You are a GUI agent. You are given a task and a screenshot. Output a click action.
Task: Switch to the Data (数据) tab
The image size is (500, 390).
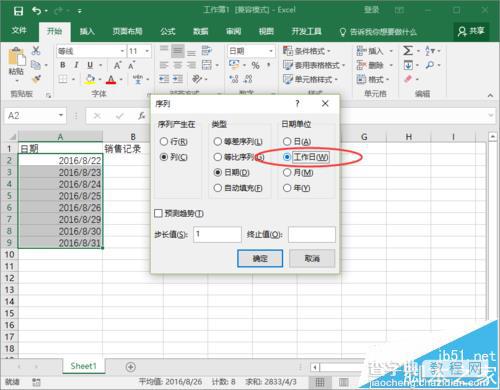pyautogui.click(x=201, y=31)
